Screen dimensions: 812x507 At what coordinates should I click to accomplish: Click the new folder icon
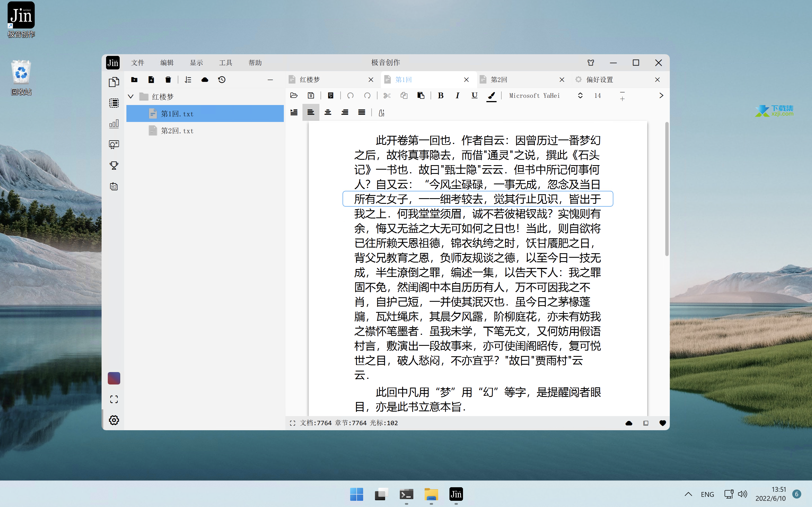click(134, 80)
